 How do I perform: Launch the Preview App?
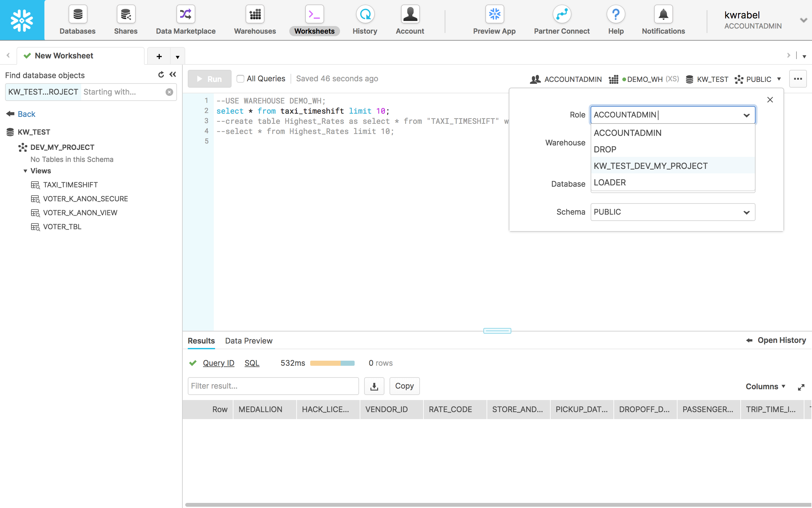[x=494, y=20]
